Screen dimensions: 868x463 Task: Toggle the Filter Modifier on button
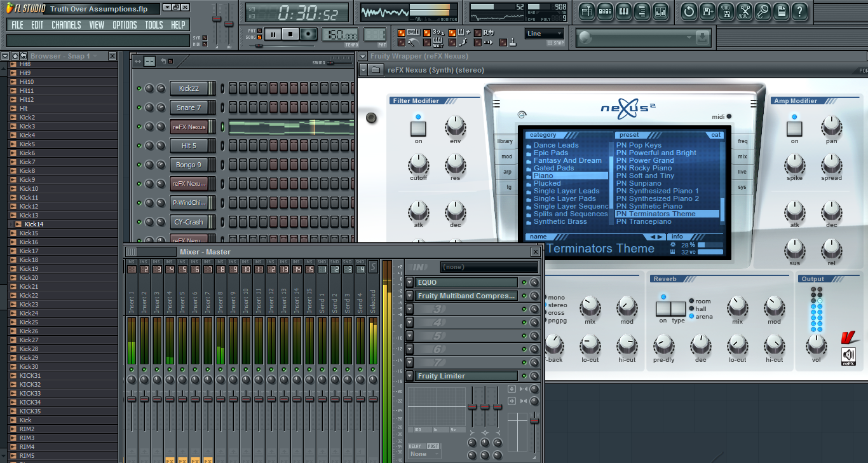(418, 128)
